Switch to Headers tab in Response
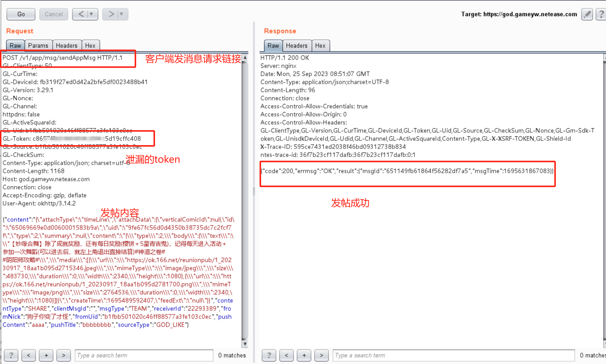Image resolution: width=606 pixels, height=364 pixels. [297, 46]
